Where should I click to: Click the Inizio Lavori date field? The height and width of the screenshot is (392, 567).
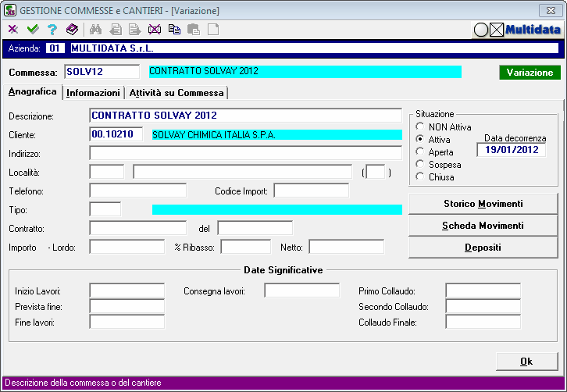tap(127, 290)
